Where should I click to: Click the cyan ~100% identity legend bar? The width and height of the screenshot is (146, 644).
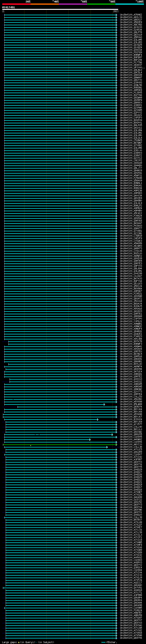click(130, 4)
